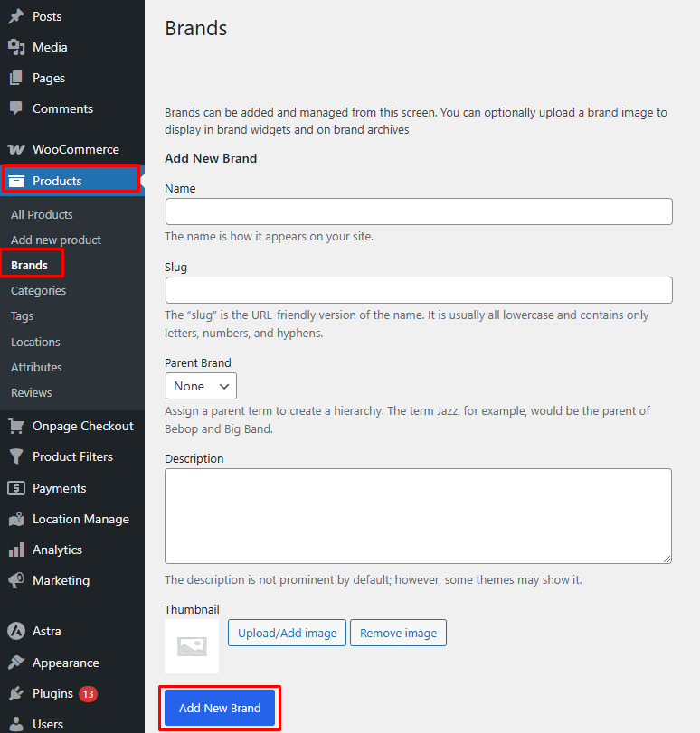Click the Marketing megaphone icon
The height and width of the screenshot is (733, 700).
(x=16, y=580)
